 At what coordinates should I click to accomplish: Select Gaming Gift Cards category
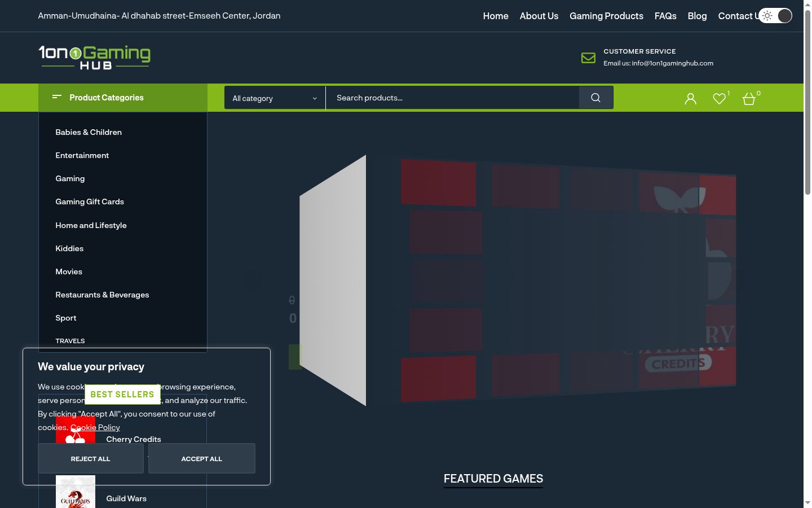click(90, 202)
